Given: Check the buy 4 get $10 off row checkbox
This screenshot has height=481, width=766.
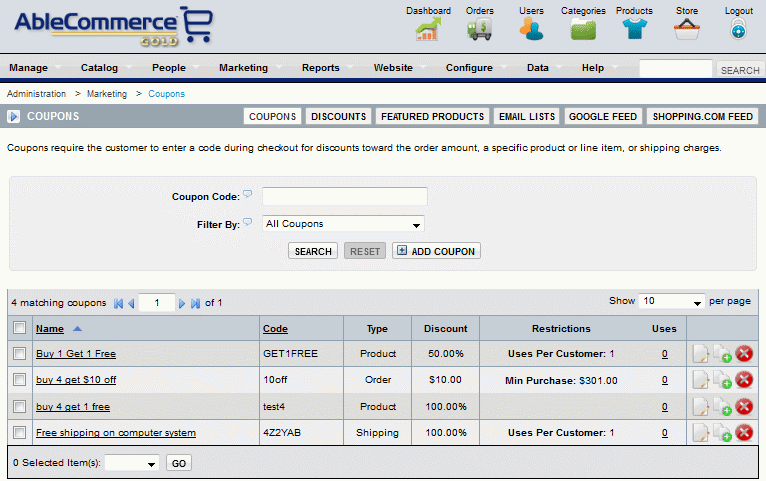Looking at the screenshot, I should pos(20,379).
